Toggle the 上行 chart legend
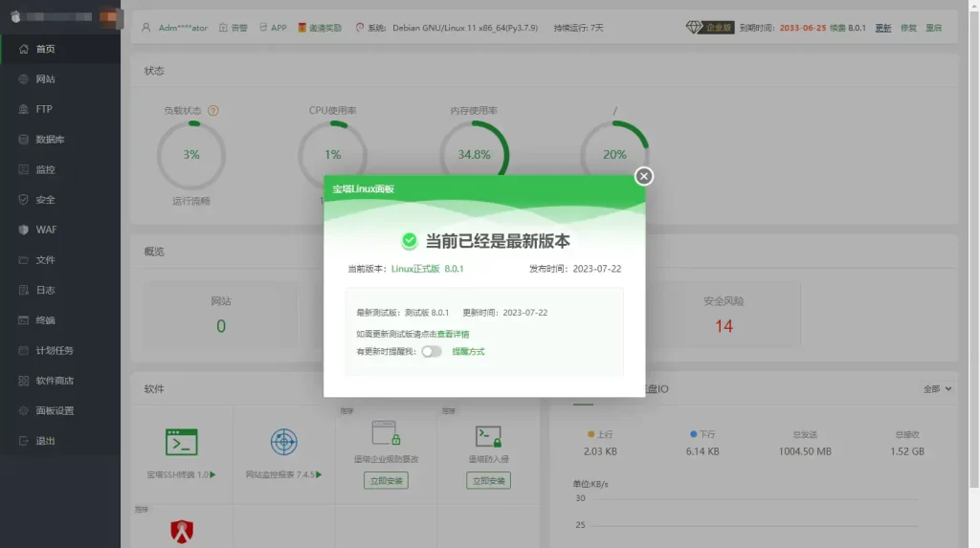The image size is (980, 548). tap(600, 434)
